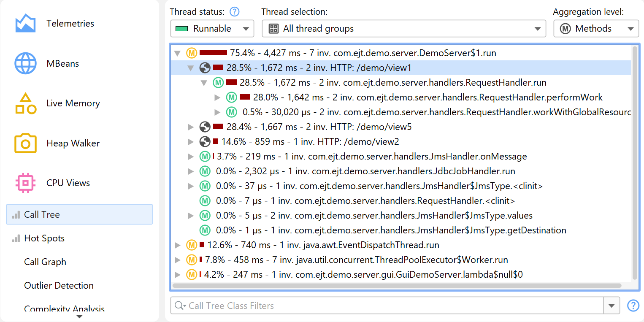
Task: Click the globe icon for /demo/view2
Action: 205,141
